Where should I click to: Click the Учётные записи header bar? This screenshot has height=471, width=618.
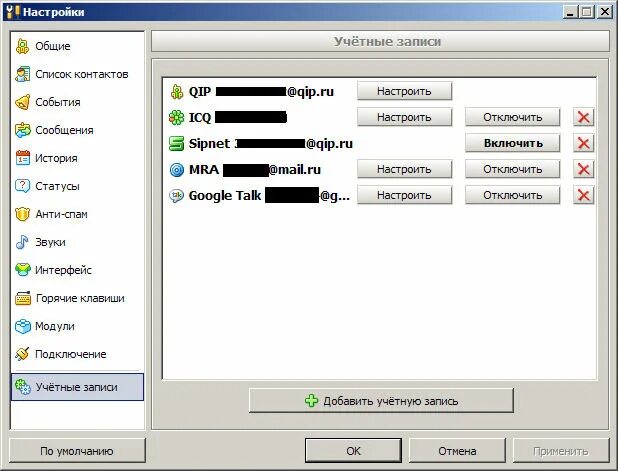[x=381, y=41]
